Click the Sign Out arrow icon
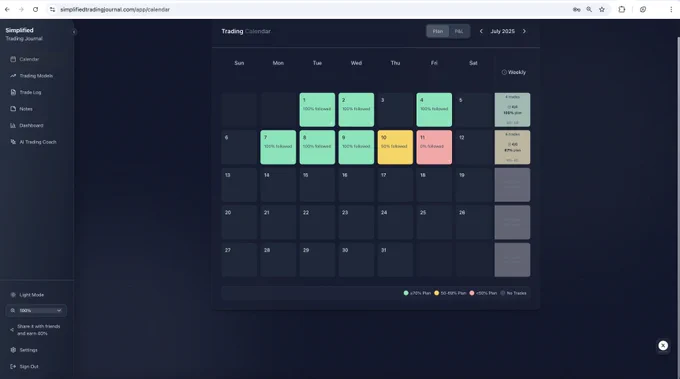This screenshot has height=379, width=680. click(13, 366)
